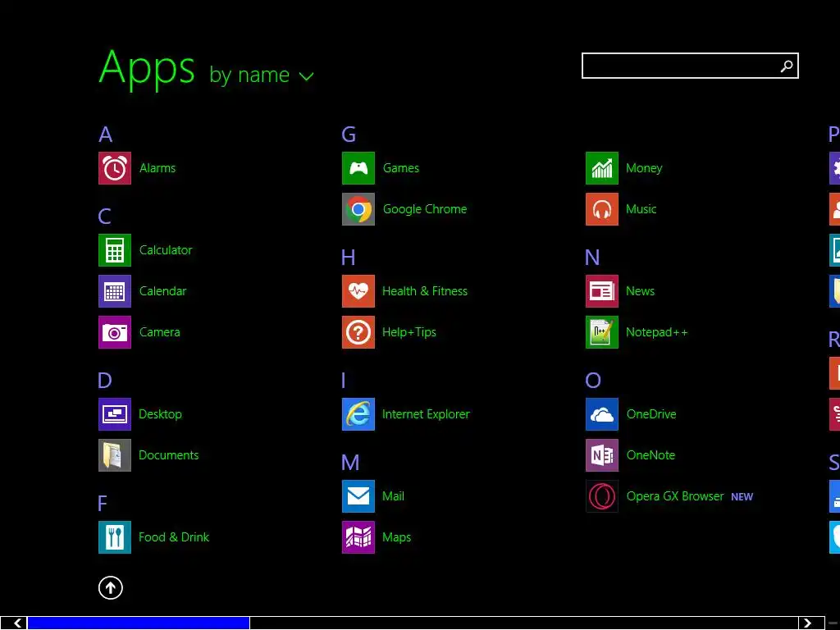Open the Documents folder icon
This screenshot has height=630, width=840.
point(115,455)
